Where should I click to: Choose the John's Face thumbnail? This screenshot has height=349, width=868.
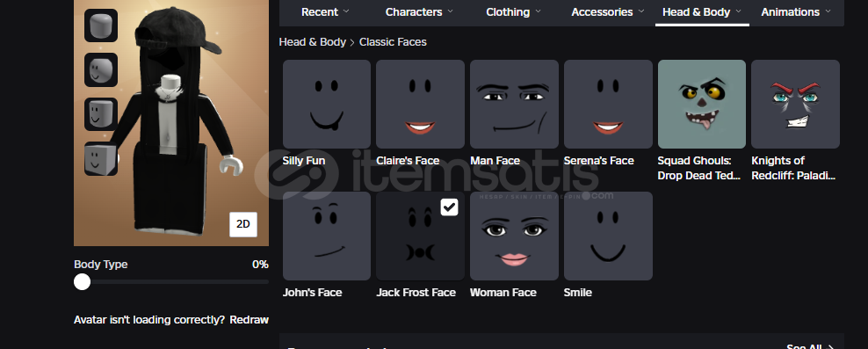pyautogui.click(x=327, y=236)
